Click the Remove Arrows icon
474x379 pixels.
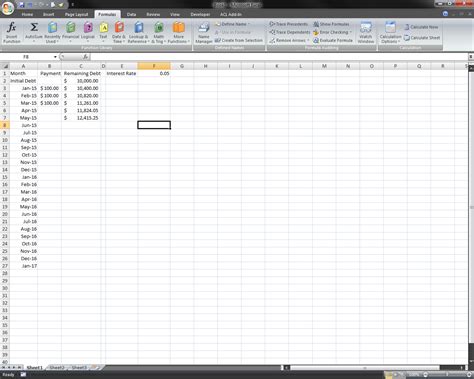272,40
